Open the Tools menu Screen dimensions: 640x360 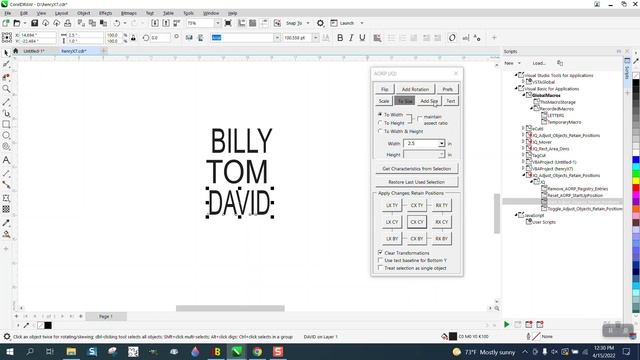(188, 13)
